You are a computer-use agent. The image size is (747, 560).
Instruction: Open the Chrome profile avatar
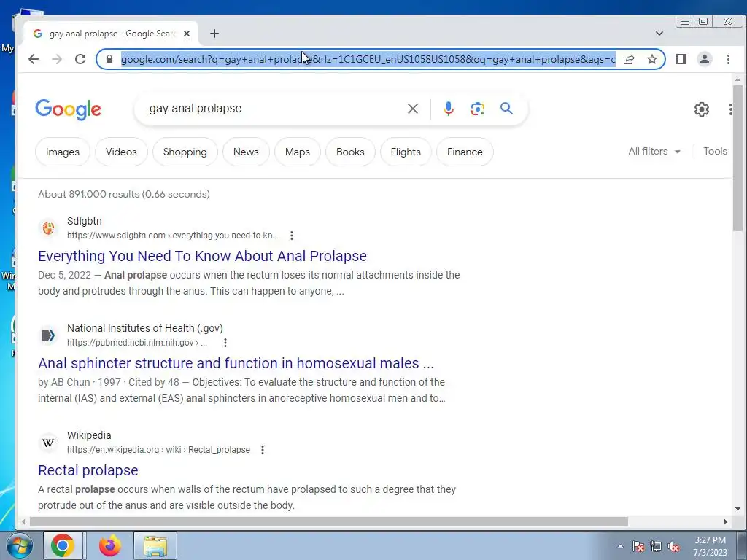[x=705, y=59]
